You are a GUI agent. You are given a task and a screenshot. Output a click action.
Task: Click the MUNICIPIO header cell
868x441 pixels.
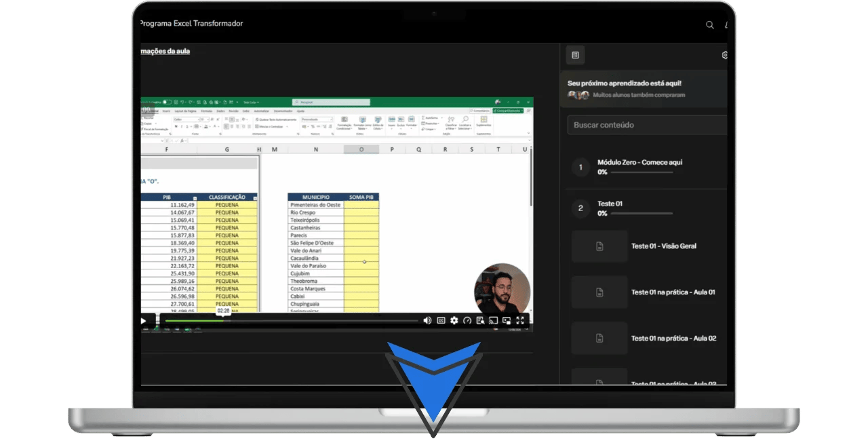[315, 197]
